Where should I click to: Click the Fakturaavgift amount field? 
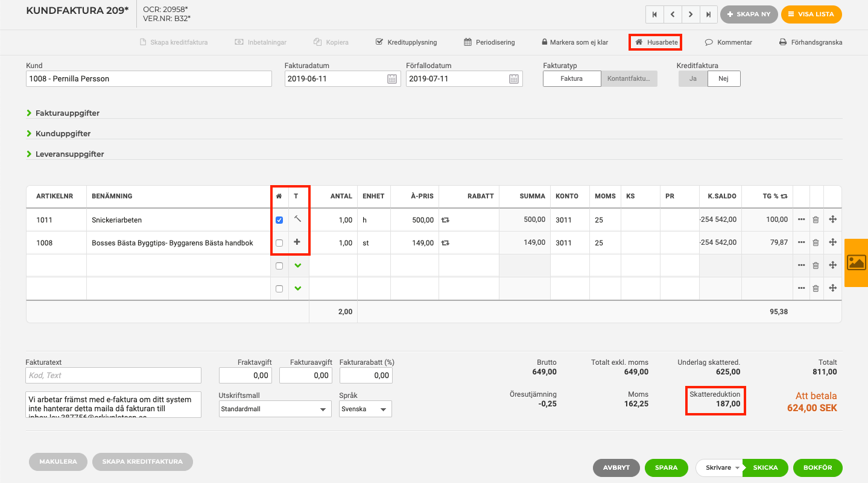tap(306, 375)
